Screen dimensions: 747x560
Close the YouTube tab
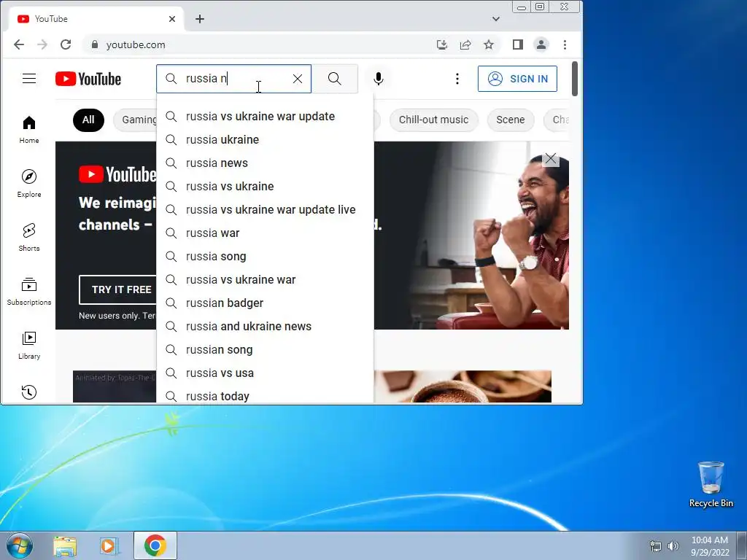coord(172,19)
